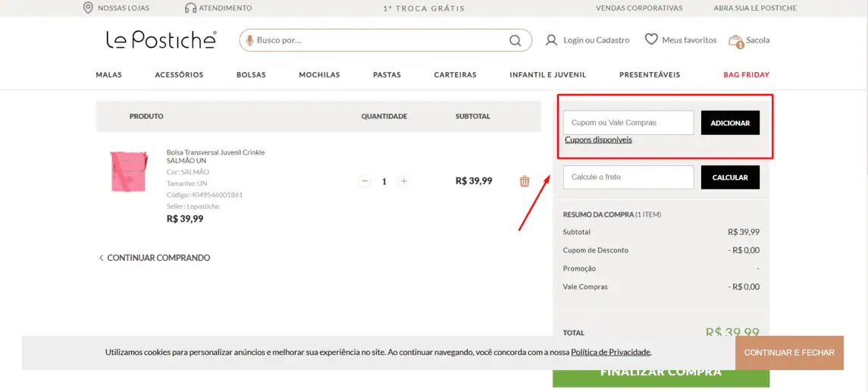The height and width of the screenshot is (392, 868).
Task: Click the Seller: Lepostiche text
Action: [x=193, y=206]
